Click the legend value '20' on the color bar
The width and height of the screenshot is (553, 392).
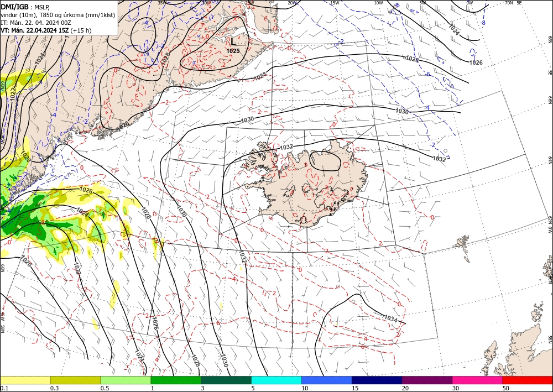tap(405, 388)
